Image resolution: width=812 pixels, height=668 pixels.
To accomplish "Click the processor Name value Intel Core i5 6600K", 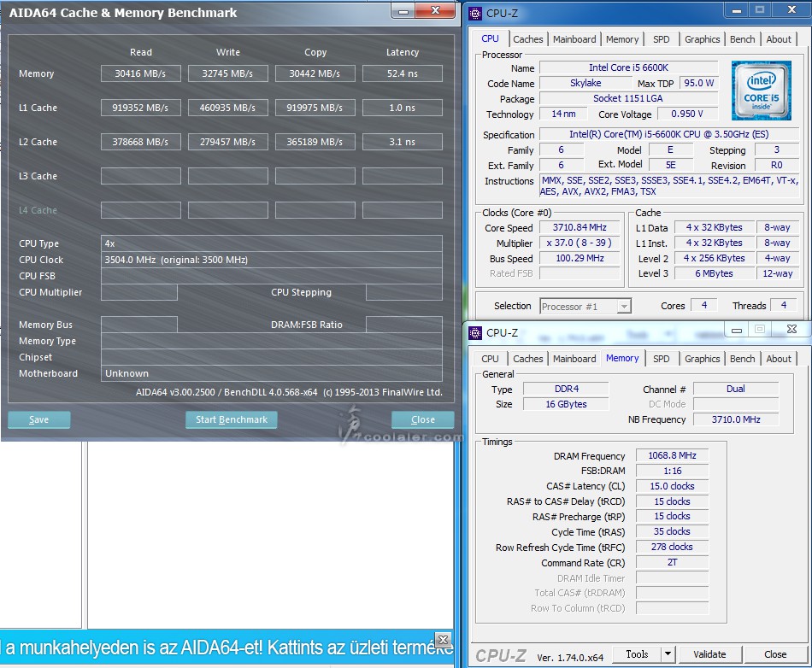I will coord(629,67).
